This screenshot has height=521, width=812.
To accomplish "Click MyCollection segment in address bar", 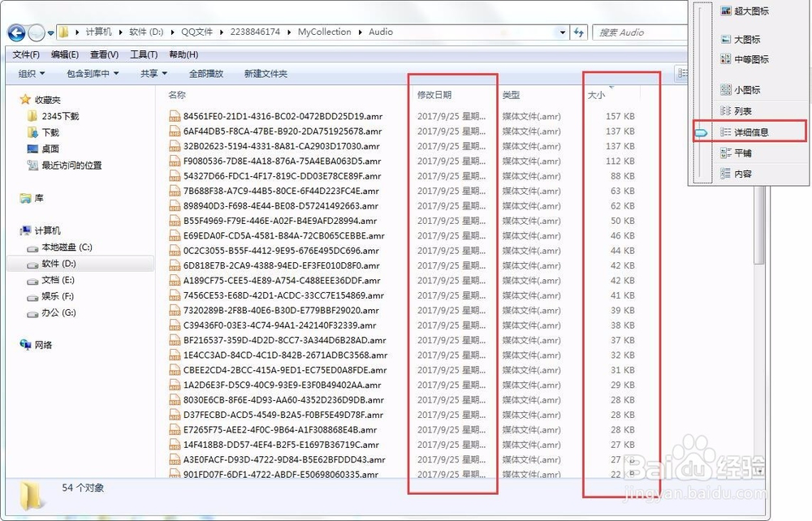I will [x=324, y=32].
